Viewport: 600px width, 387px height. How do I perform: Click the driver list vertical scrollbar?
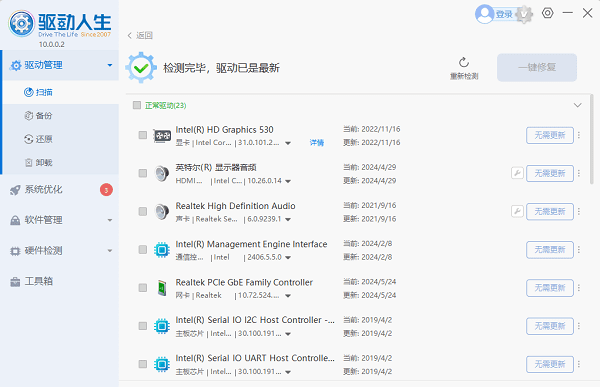click(592, 140)
